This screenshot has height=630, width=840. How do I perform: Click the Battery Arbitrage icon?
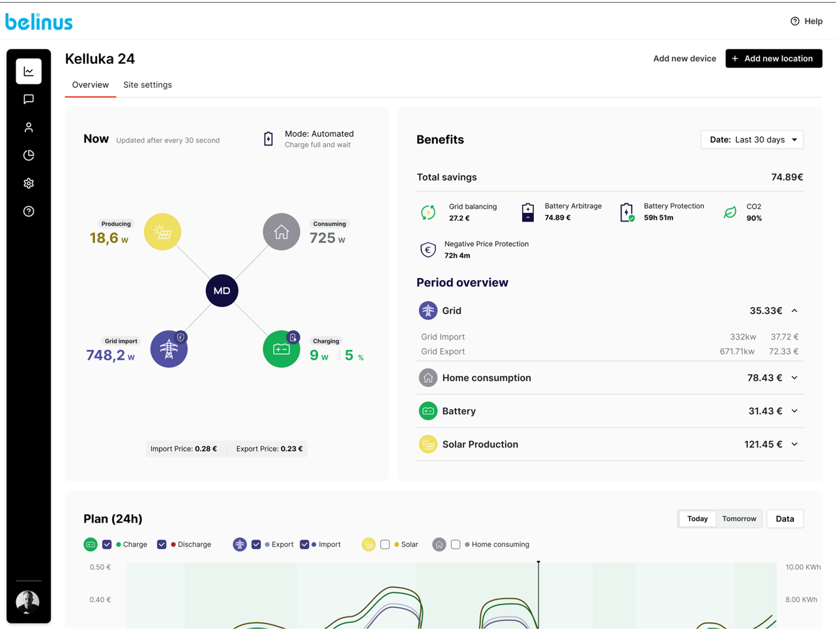tap(528, 212)
